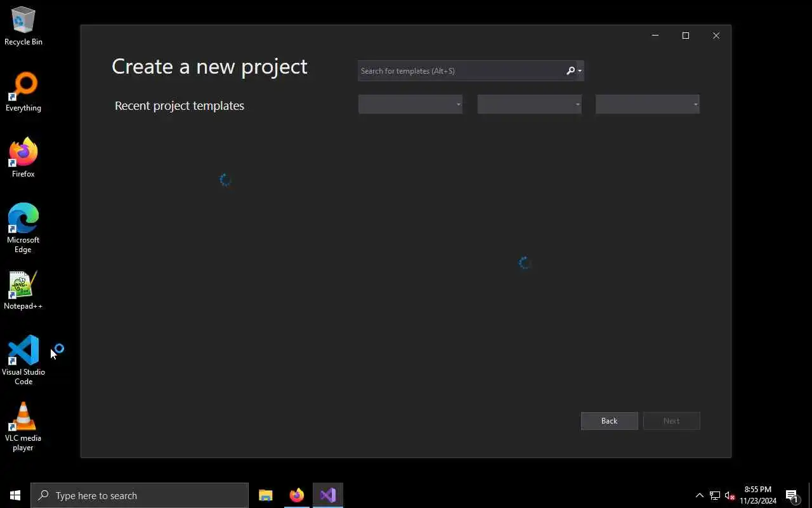Click the disabled Next button

[671, 421]
